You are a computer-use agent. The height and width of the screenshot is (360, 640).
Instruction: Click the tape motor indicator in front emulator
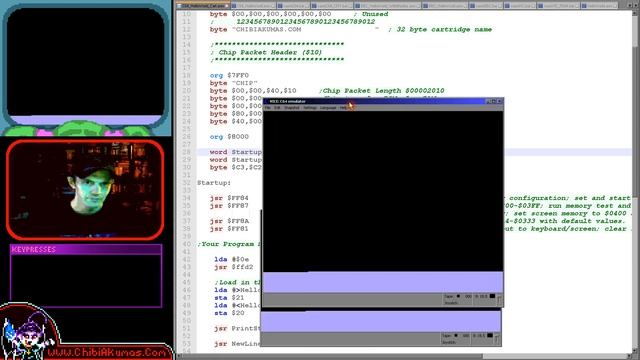point(458,296)
